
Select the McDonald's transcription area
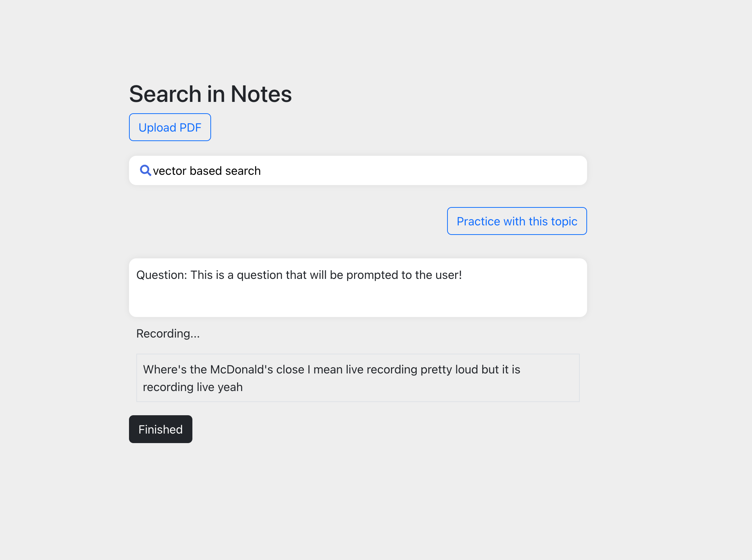point(358,377)
